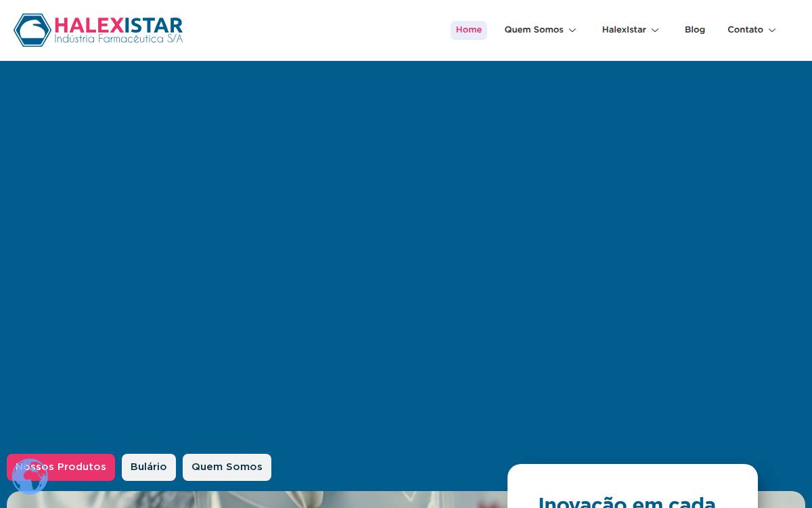Open the Contato navigation menu
This screenshot has height=508, width=812.
745,30
